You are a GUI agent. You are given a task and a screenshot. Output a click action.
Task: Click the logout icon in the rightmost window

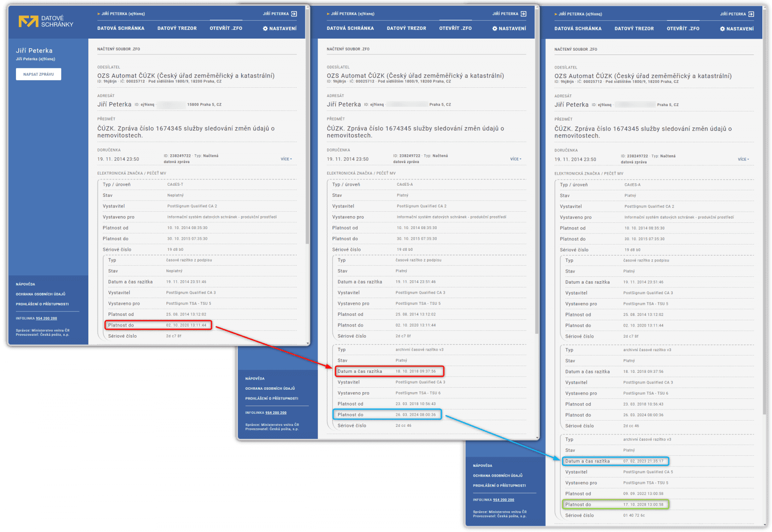point(751,14)
